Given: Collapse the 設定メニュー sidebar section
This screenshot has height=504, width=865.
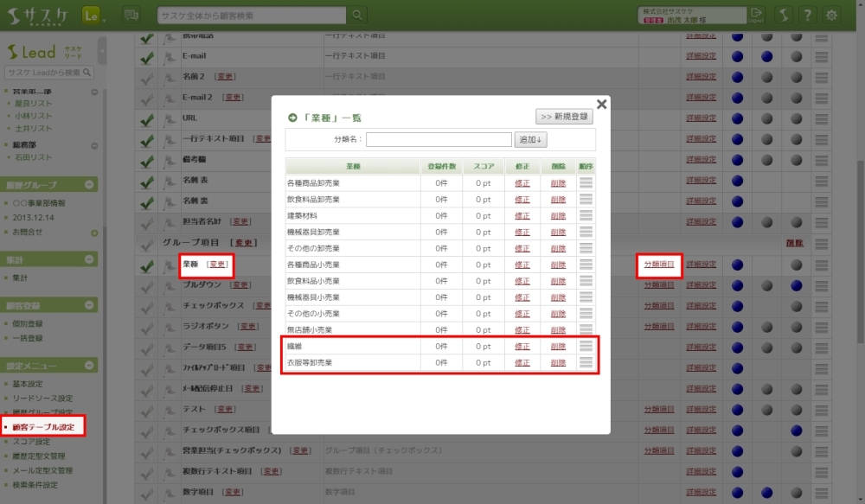Looking at the screenshot, I should [x=90, y=367].
